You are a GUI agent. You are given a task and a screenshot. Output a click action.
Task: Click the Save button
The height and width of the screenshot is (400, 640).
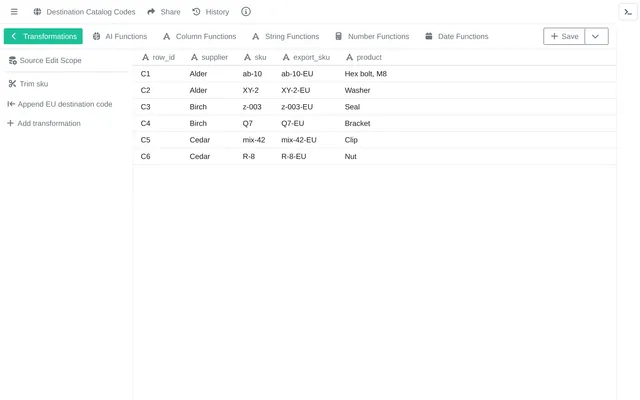pos(564,36)
